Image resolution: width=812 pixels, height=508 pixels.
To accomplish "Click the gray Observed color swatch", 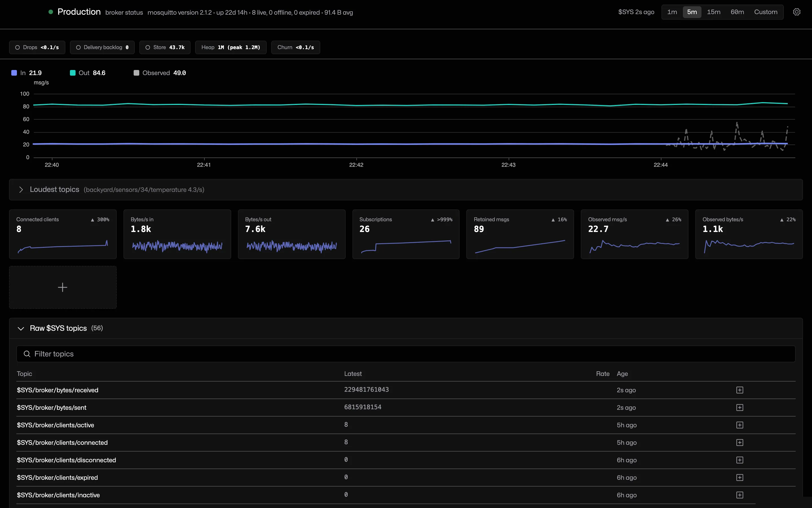I will pos(136,73).
